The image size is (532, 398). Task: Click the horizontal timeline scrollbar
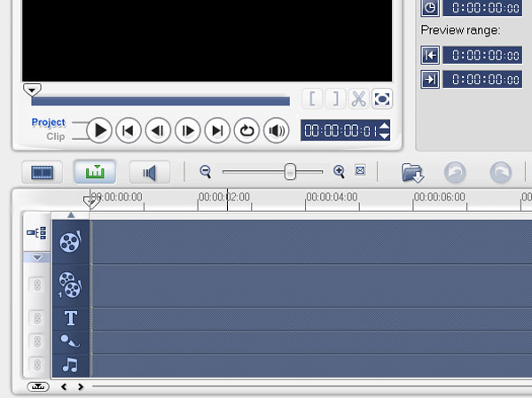coord(311,386)
